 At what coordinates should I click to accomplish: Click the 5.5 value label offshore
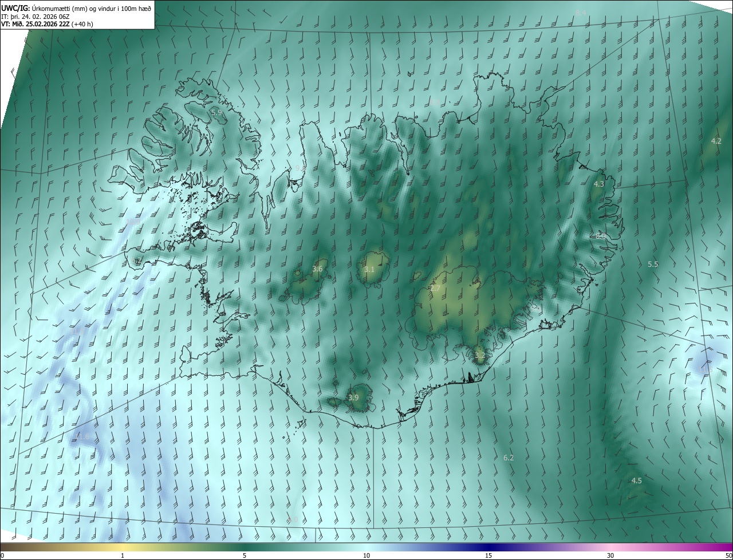pyautogui.click(x=653, y=264)
